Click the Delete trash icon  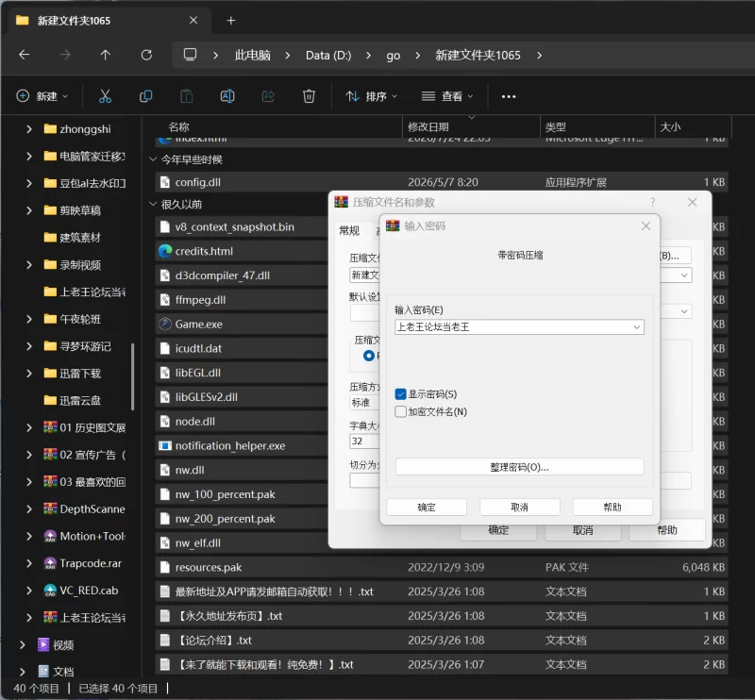(309, 96)
